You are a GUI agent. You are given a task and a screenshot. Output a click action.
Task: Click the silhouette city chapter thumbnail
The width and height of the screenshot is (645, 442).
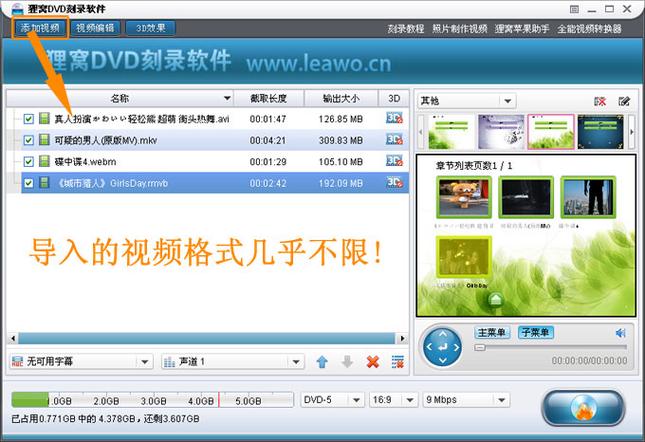pyautogui.click(x=588, y=197)
